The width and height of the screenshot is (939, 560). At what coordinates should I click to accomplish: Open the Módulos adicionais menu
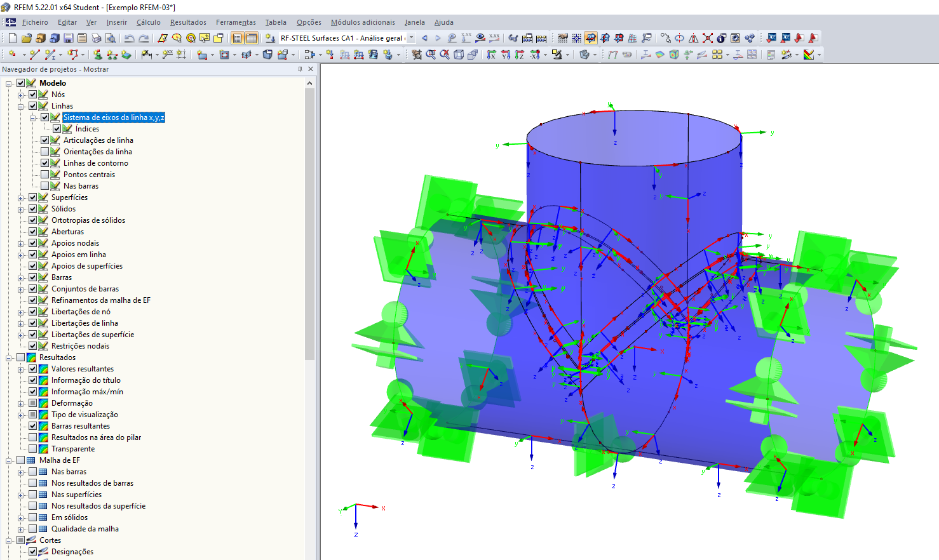[363, 22]
